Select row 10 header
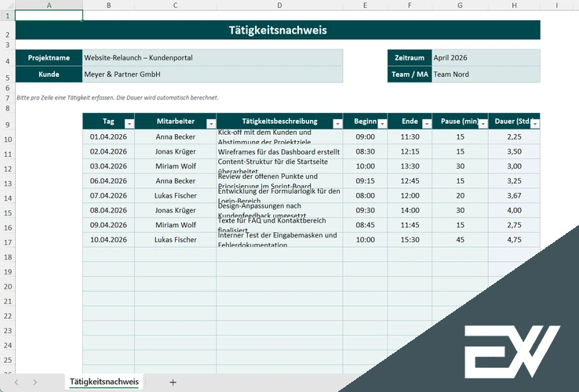Image resolution: width=579 pixels, height=392 pixels. point(8,137)
